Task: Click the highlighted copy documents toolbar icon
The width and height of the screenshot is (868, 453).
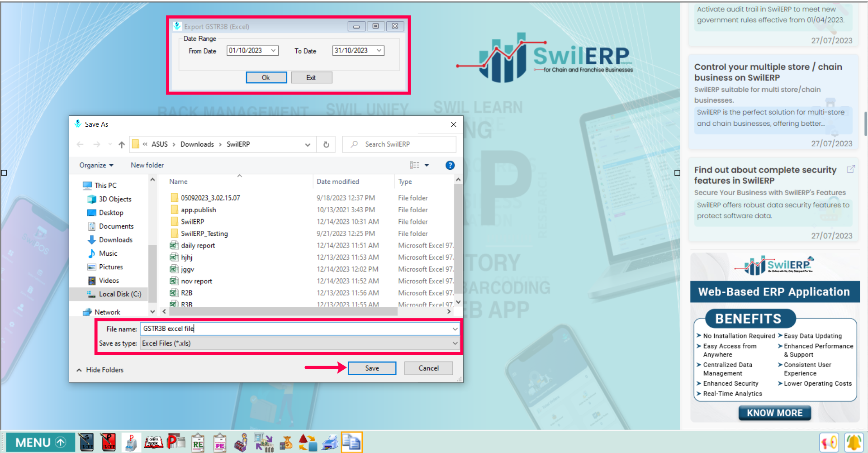Action: click(352, 443)
